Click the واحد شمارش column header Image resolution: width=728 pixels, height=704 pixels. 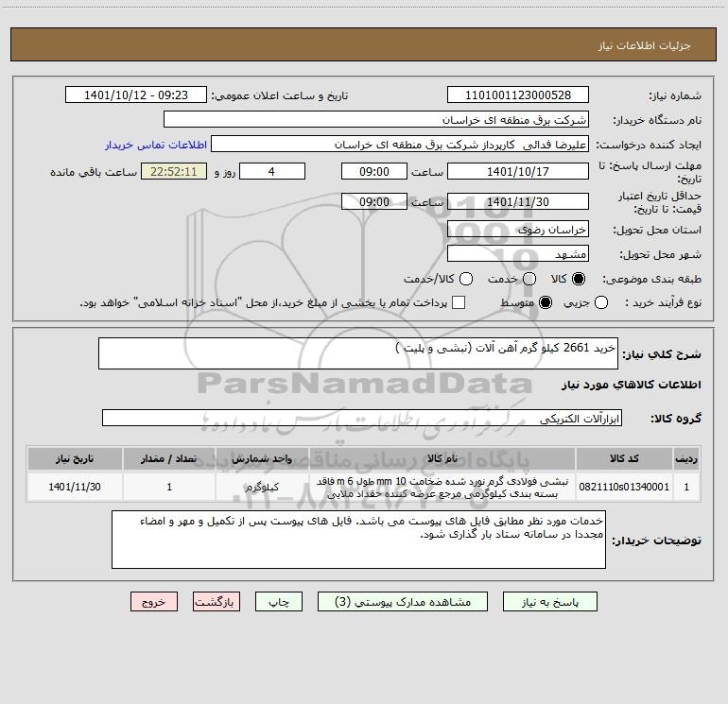coord(262,458)
